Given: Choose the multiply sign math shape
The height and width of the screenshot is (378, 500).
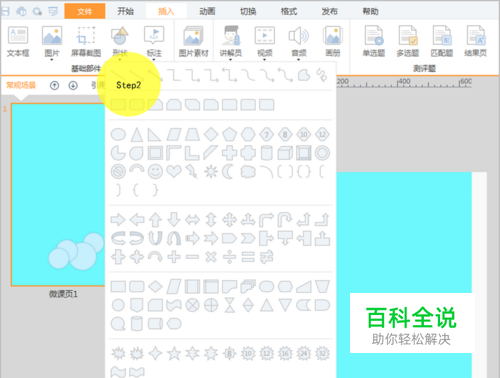Looking at the screenshot, I should click(x=211, y=257).
